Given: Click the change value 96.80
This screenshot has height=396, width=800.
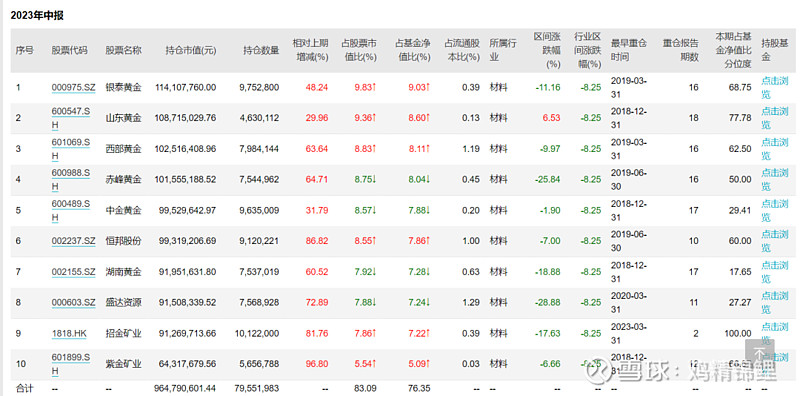Looking at the screenshot, I should pyautogui.click(x=317, y=364).
